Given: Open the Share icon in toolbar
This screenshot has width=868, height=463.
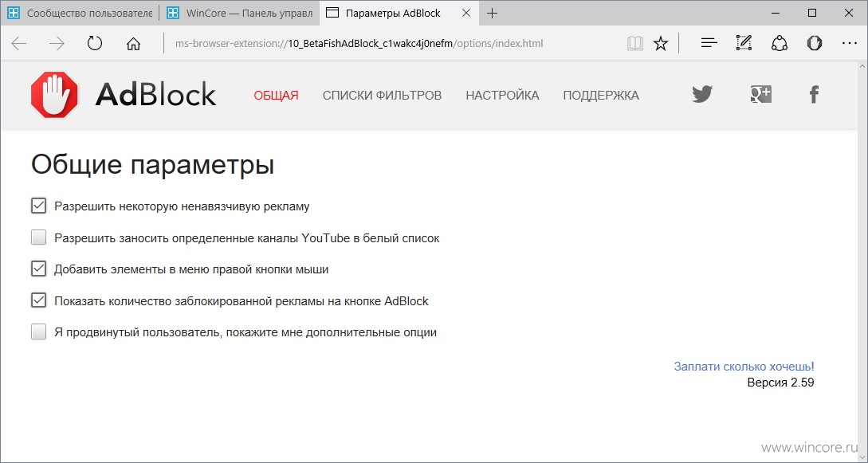Looking at the screenshot, I should coord(780,43).
